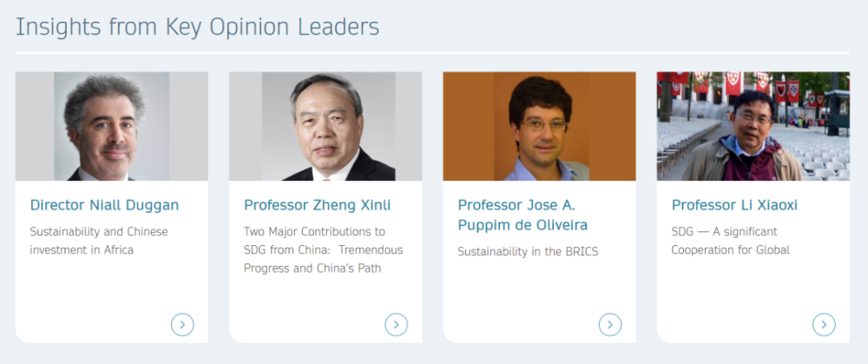868x364 pixels.
Task: Click 'Sustainability in the BRICS' description
Action: [x=528, y=252]
